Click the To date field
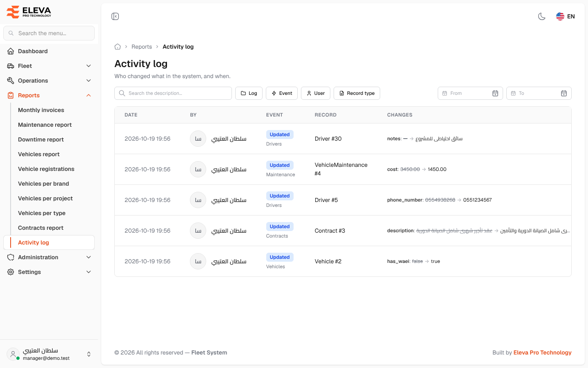 pyautogui.click(x=539, y=93)
